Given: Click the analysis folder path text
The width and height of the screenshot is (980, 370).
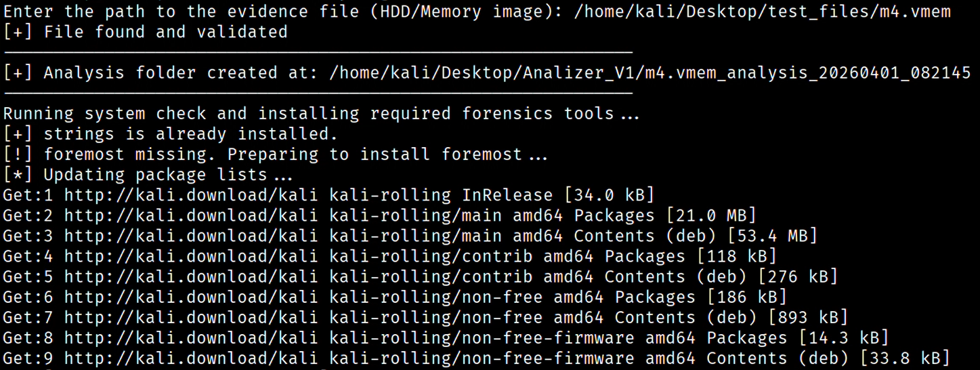Looking at the screenshot, I should [650, 73].
